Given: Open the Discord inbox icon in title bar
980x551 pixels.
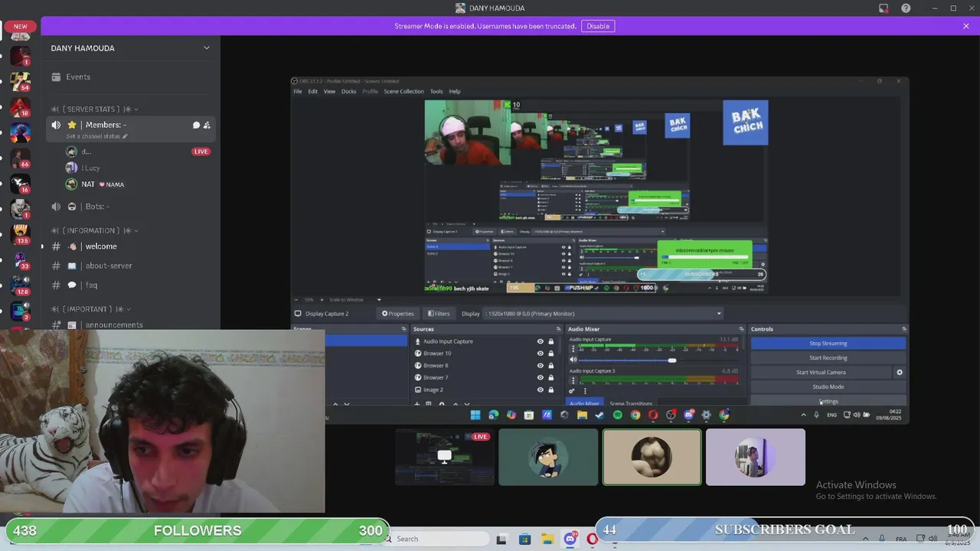Looking at the screenshot, I should pyautogui.click(x=884, y=8).
